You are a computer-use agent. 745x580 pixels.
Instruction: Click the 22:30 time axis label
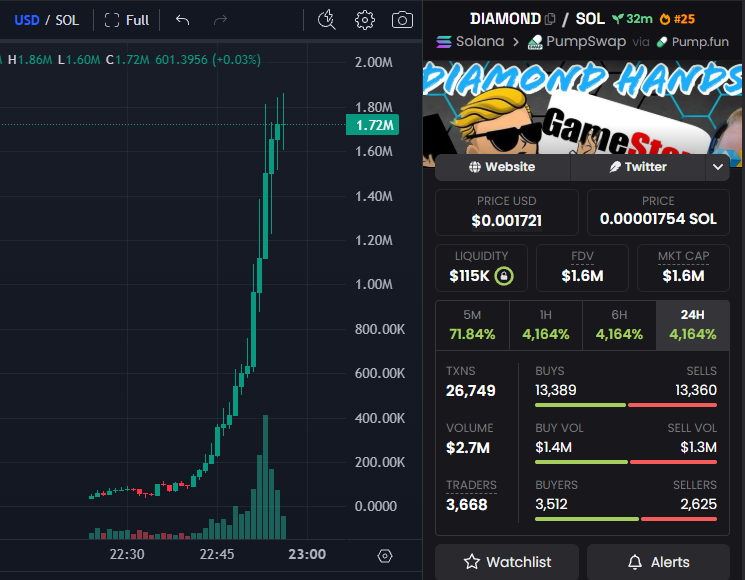(127, 554)
